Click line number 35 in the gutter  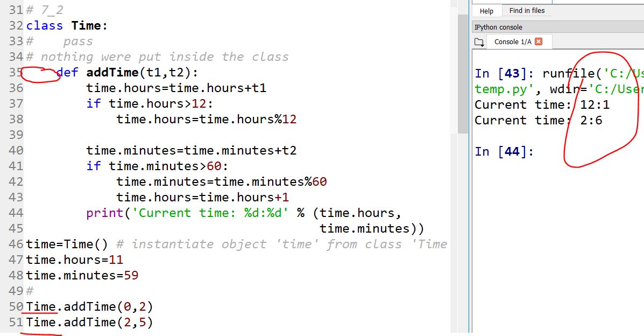(16, 73)
